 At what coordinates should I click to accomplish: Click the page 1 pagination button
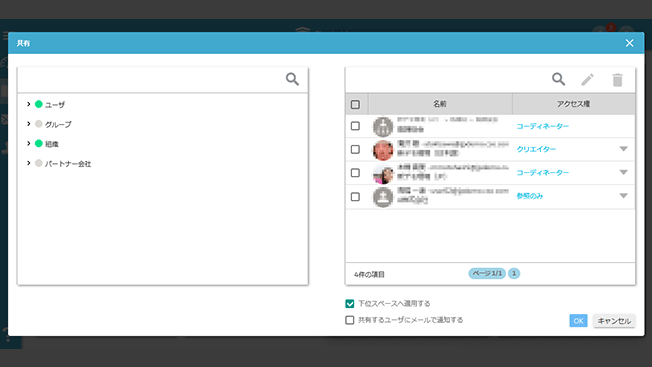pyautogui.click(x=514, y=273)
